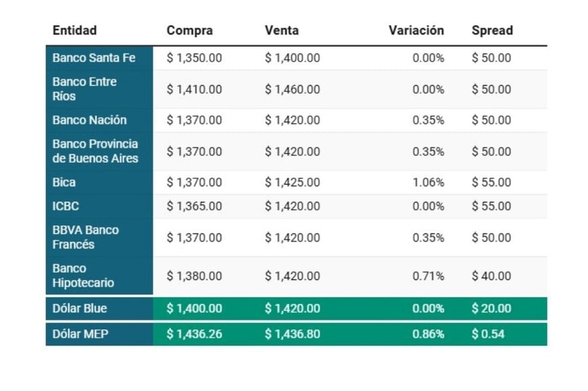
Task: Select the Venta column header
Action: tap(282, 30)
